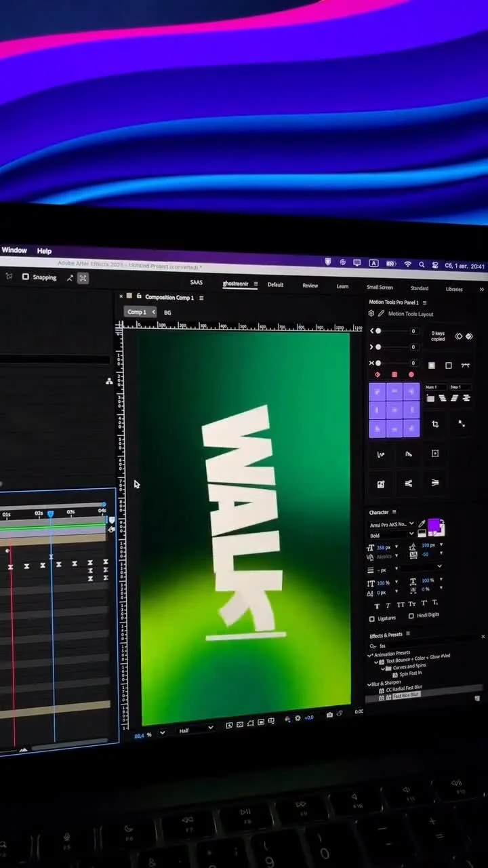The height and width of the screenshot is (868, 488).
Task: Open the Window menu
Action: 14,250
